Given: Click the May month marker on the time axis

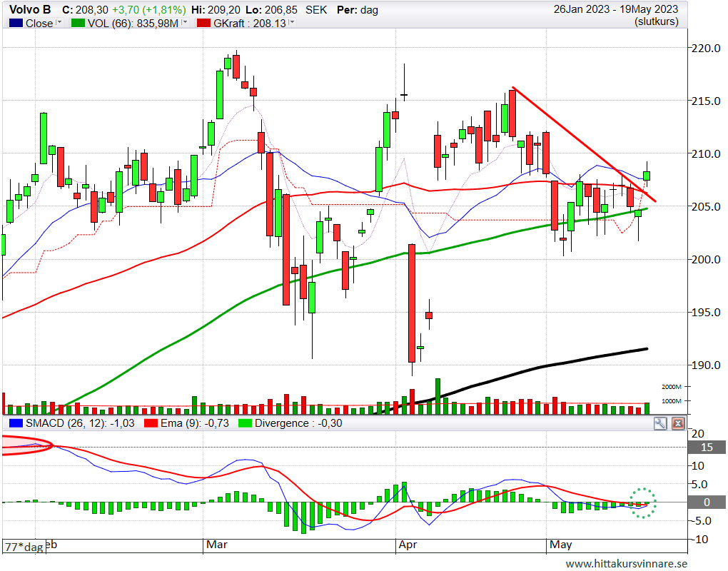Looking at the screenshot, I should (560, 544).
